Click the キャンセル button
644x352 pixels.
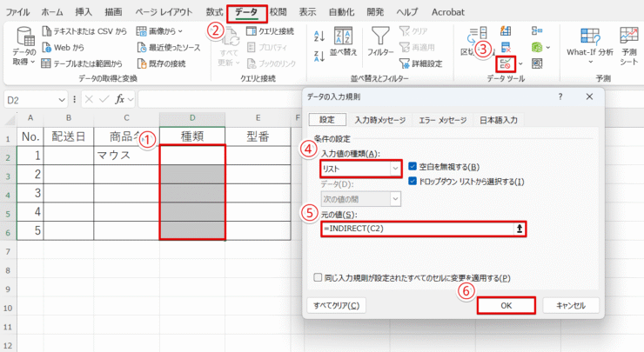(571, 306)
